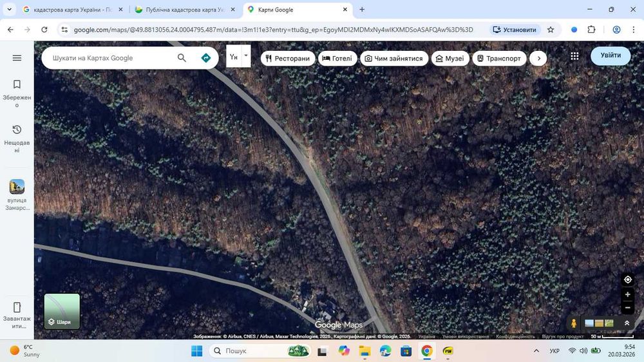Open the tab search dropdown
This screenshot has width=644, height=362.
click(x=9, y=10)
